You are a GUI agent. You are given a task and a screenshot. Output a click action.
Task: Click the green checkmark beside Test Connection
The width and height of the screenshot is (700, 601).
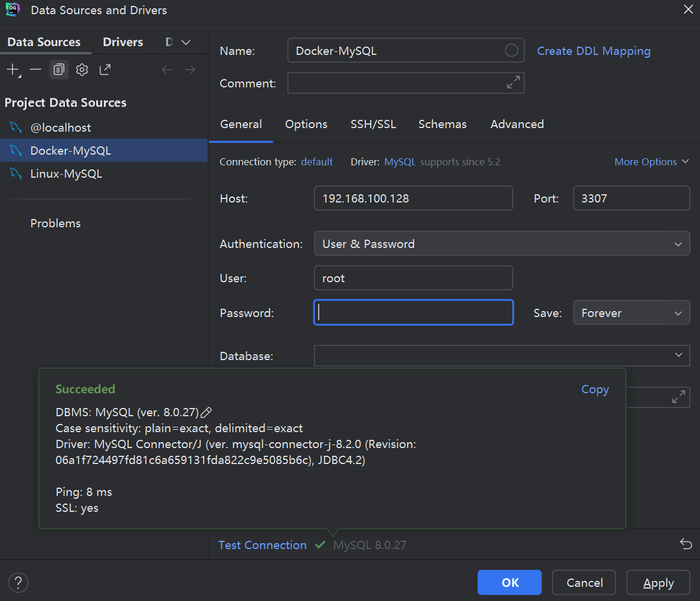click(320, 545)
